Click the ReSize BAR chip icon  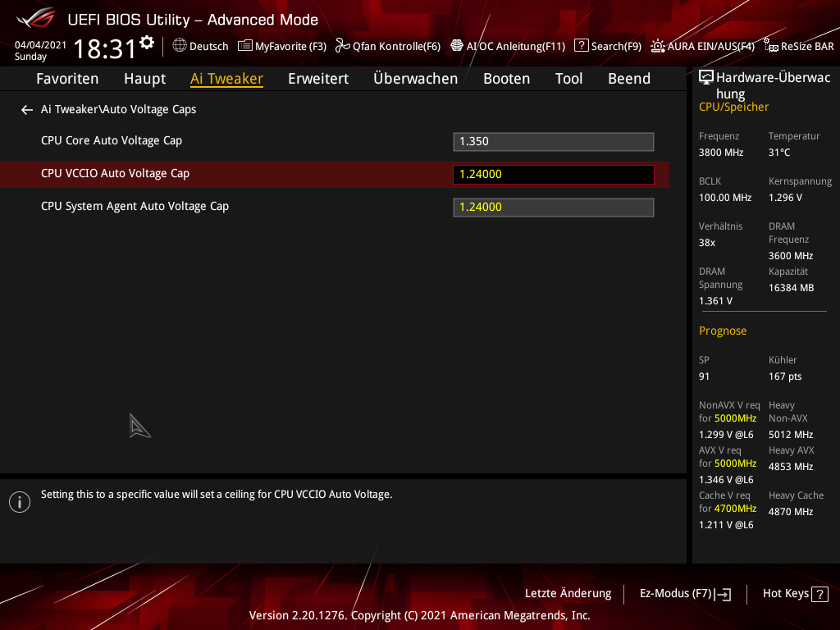pos(771,46)
